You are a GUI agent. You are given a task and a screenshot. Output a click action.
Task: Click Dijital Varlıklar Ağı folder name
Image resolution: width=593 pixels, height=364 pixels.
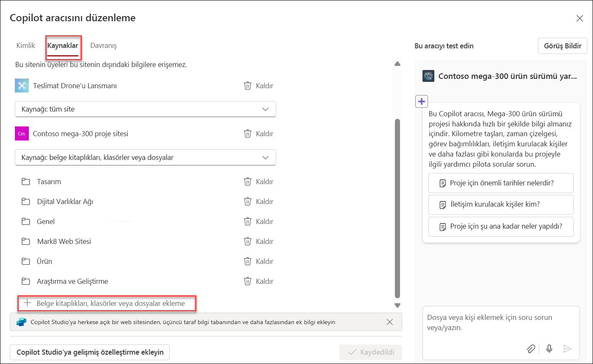pos(65,202)
